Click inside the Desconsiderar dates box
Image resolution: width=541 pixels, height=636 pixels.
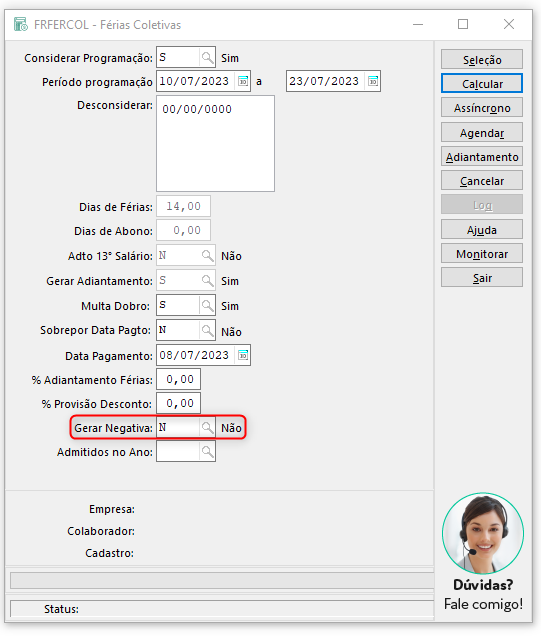pyautogui.click(x=215, y=144)
